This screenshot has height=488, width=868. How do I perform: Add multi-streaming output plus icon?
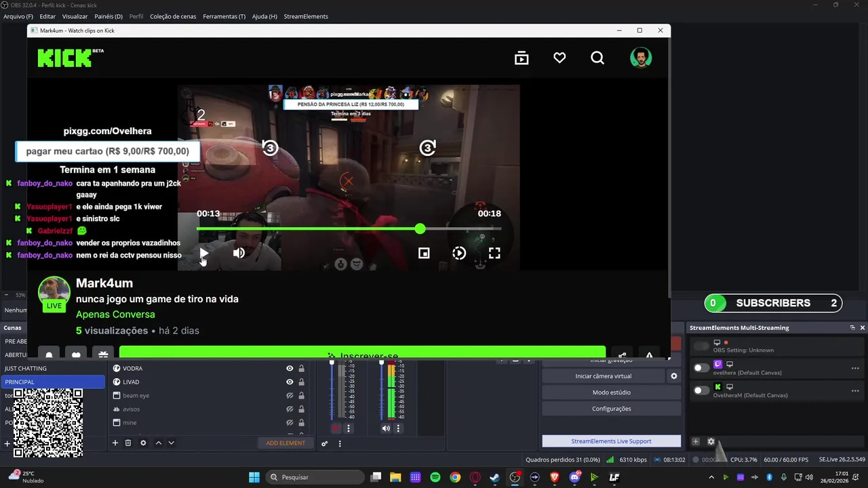(x=696, y=441)
